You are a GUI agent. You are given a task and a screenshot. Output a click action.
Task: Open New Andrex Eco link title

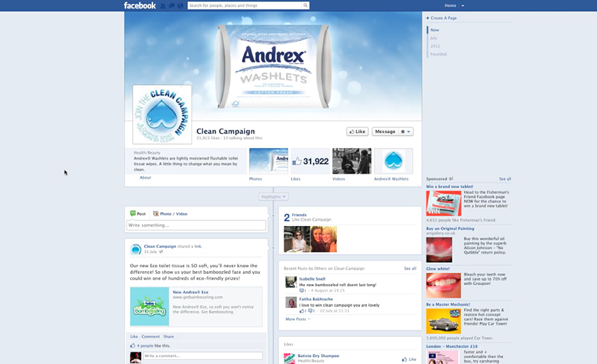pyautogui.click(x=190, y=292)
